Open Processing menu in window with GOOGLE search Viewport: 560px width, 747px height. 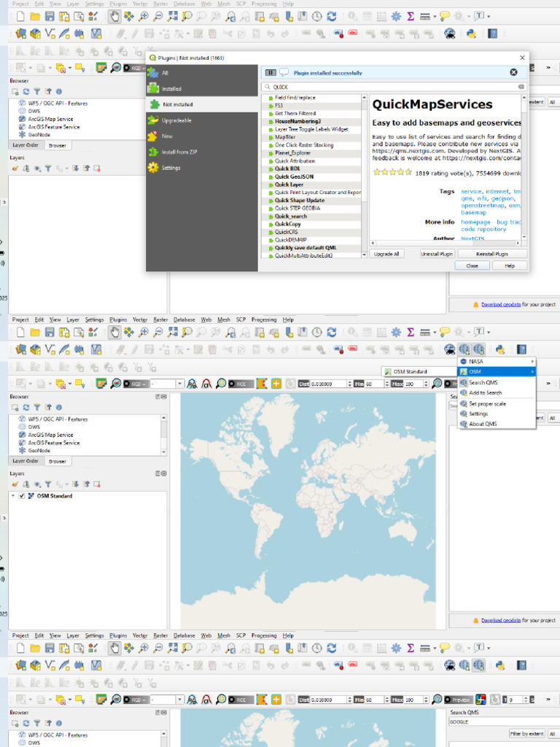tap(264, 635)
